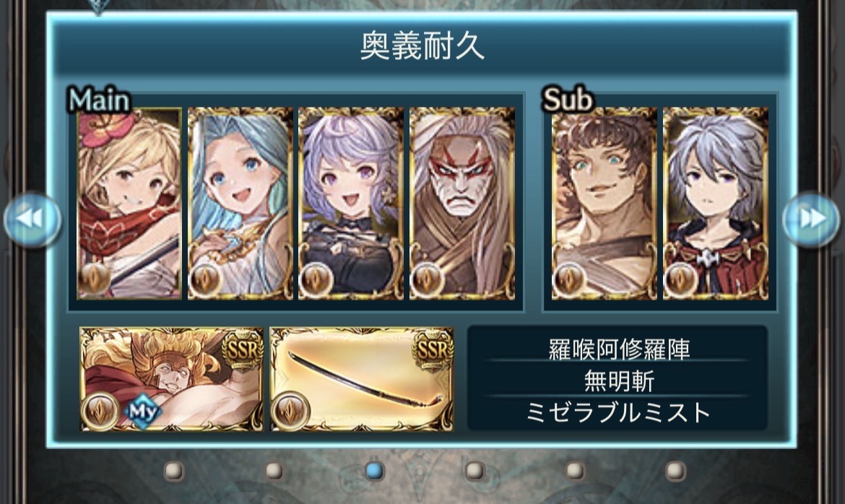
Task: Select the white-haired kabuki-faced old man portrait
Action: coord(462,203)
